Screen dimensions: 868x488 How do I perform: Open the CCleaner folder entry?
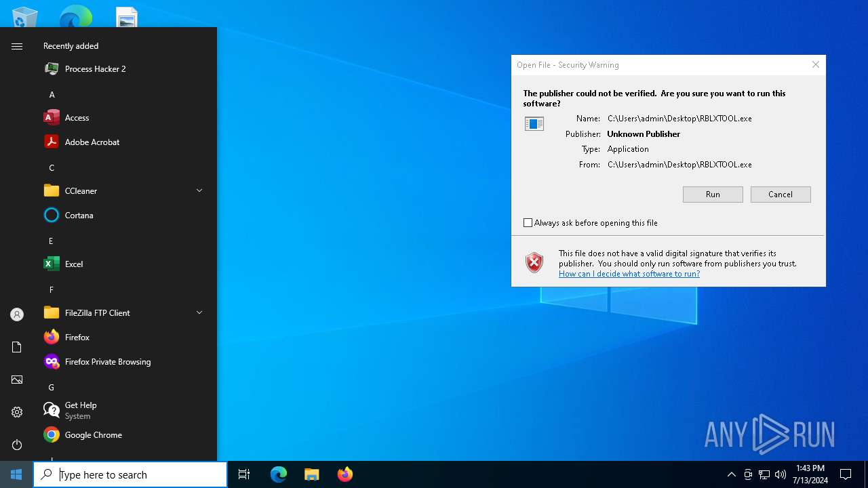pyautogui.click(x=125, y=190)
